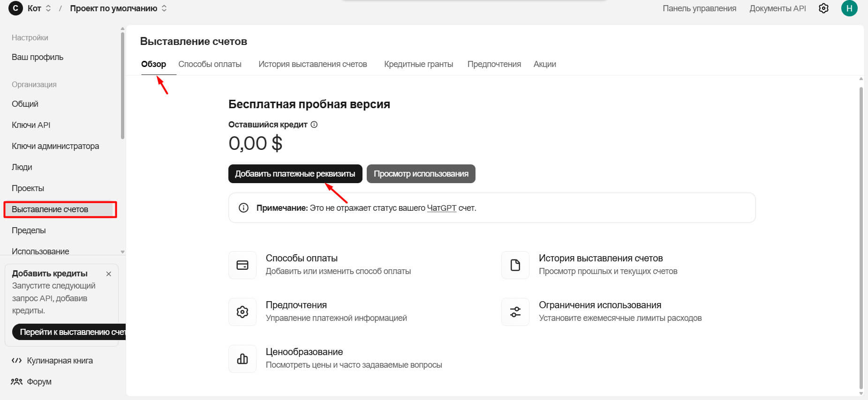
Task: Open Ключи администратора in sidebar
Action: pos(55,146)
